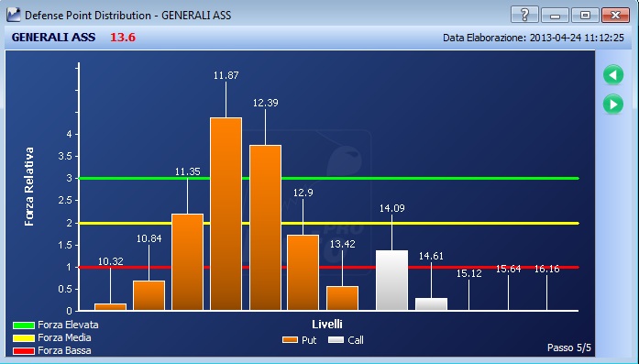639x364 pixels.
Task: Click the green next step arrow
Action: click(613, 104)
